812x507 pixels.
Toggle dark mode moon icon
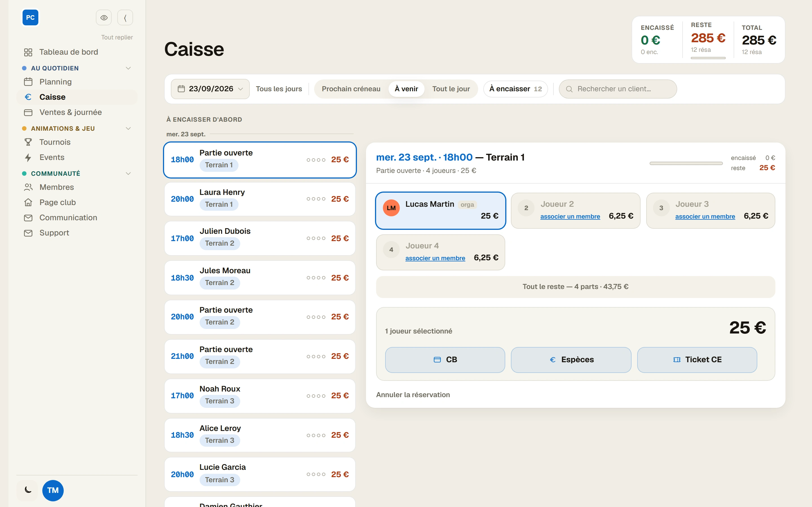point(28,490)
